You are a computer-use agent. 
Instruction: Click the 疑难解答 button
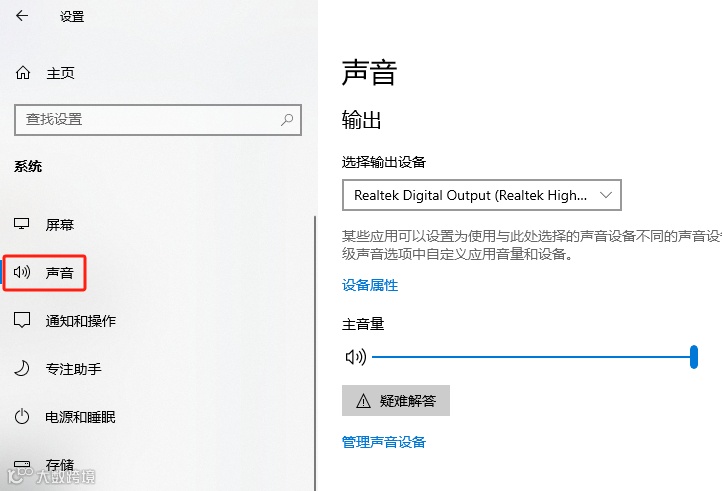[396, 401]
